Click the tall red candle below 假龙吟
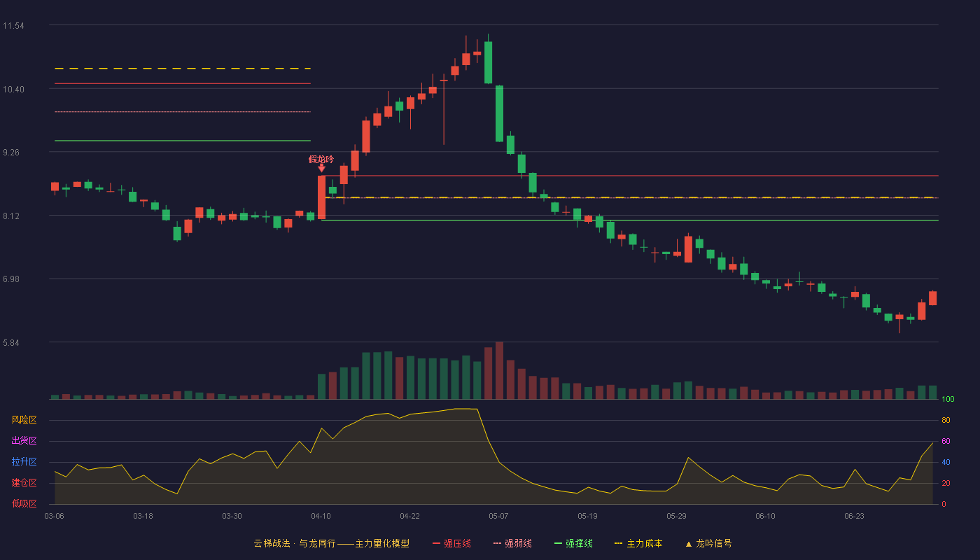The width and height of the screenshot is (980, 560). pyautogui.click(x=321, y=197)
